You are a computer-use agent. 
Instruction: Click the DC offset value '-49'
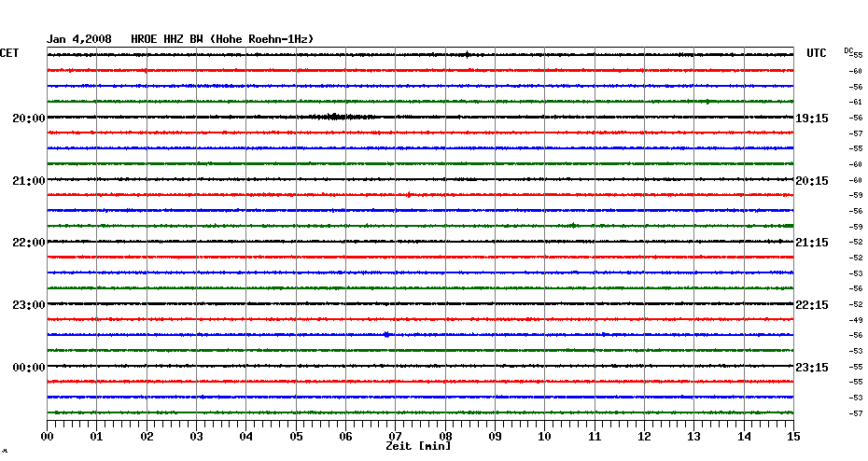tap(856, 320)
